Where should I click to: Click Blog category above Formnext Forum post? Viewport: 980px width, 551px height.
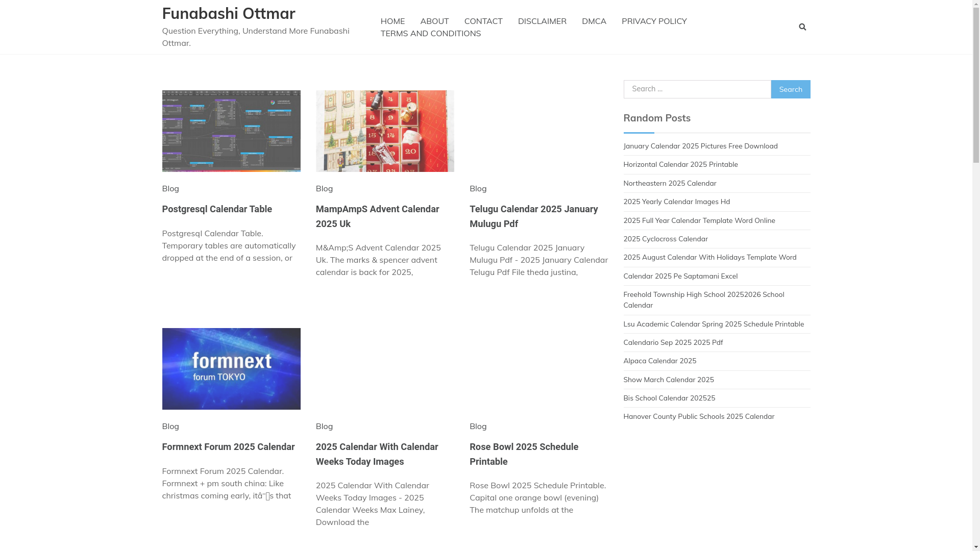point(170,426)
